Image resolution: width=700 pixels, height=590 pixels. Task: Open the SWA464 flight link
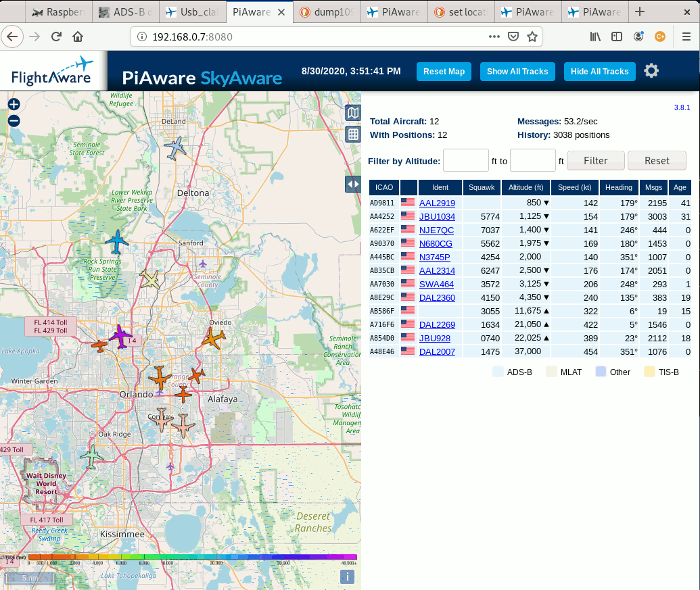[436, 284]
